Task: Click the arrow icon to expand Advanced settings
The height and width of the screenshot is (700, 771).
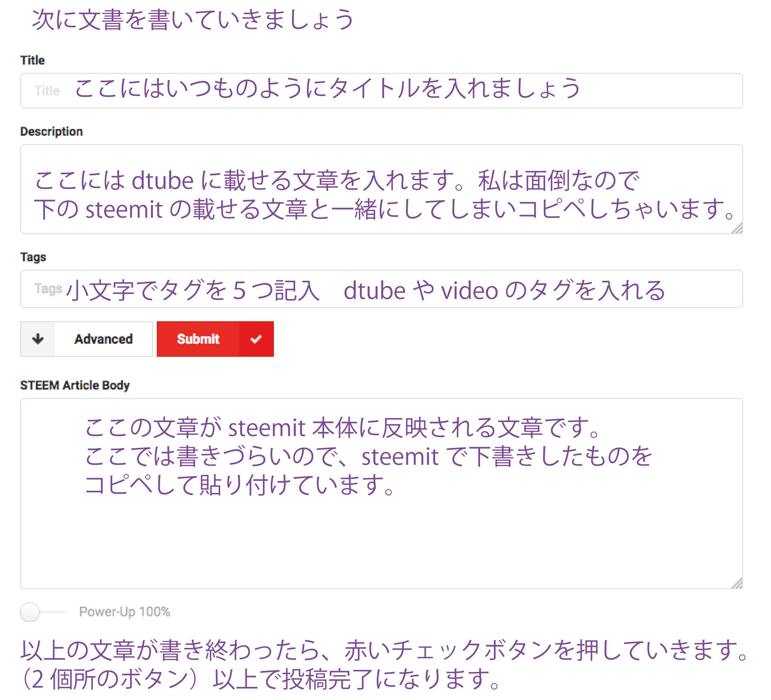Action: click(38, 339)
